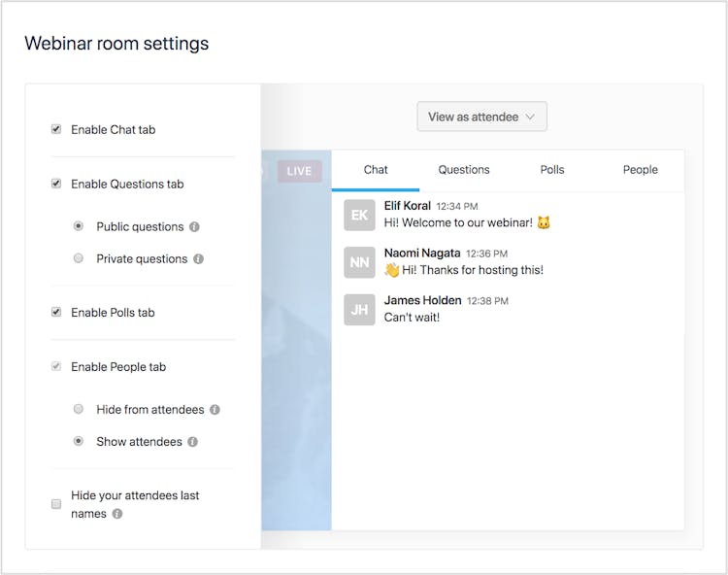Image resolution: width=728 pixels, height=575 pixels.
Task: Click info icon beside Private questions
Action: coord(198,259)
